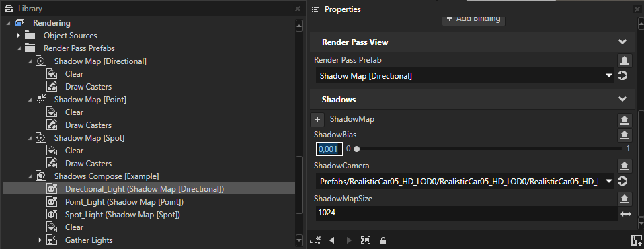The image size is (644, 249).
Task: Select Directional_Light (Shadow Map [Directional]) row
Action: pyautogui.click(x=149, y=189)
